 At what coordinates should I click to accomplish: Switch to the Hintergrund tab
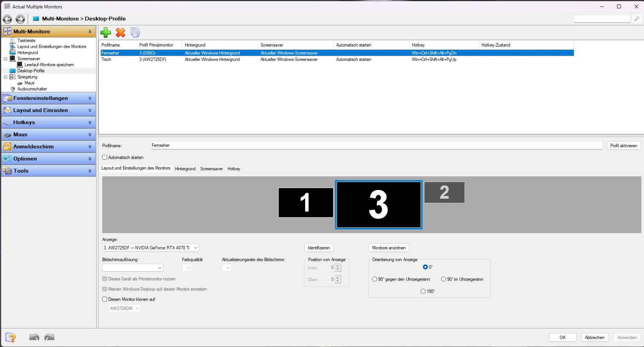tap(185, 169)
